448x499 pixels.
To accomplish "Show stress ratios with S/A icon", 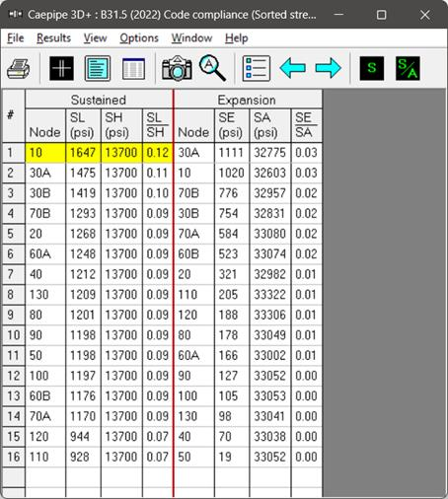I will pos(408,68).
